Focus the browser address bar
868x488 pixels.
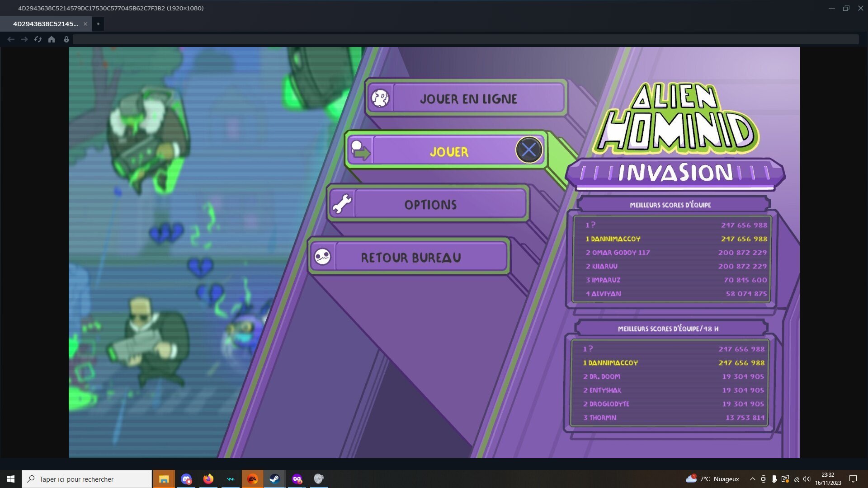coord(466,39)
